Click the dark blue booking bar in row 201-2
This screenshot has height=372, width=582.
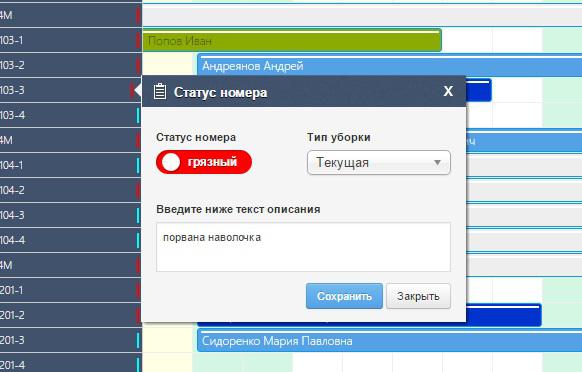coord(504,315)
